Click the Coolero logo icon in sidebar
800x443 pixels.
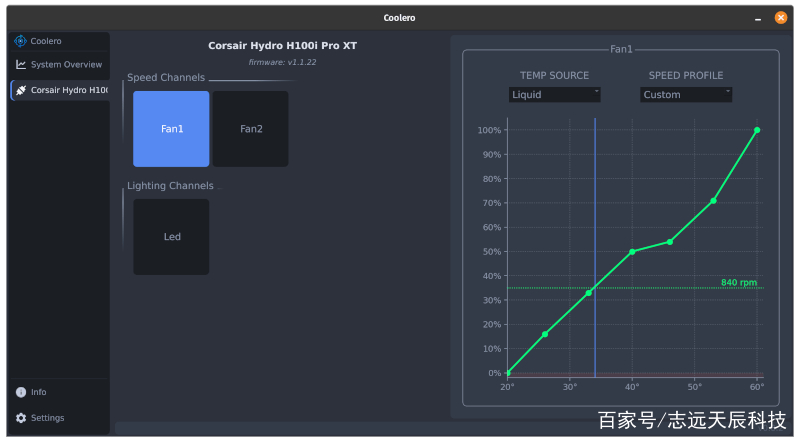[20, 41]
